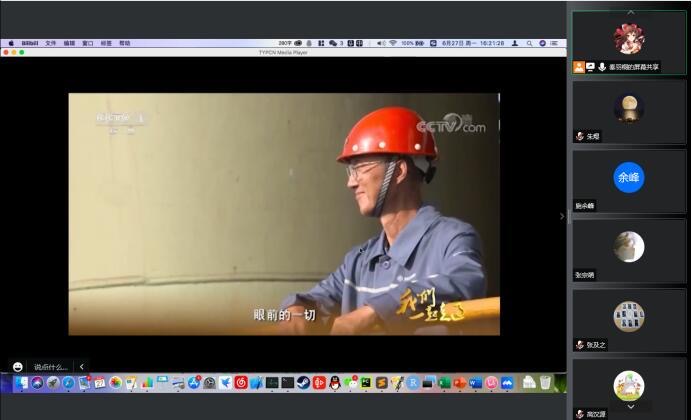This screenshot has width=692, height=420.
Task: Show earlier participants with the top up chevron
Action: click(x=631, y=12)
